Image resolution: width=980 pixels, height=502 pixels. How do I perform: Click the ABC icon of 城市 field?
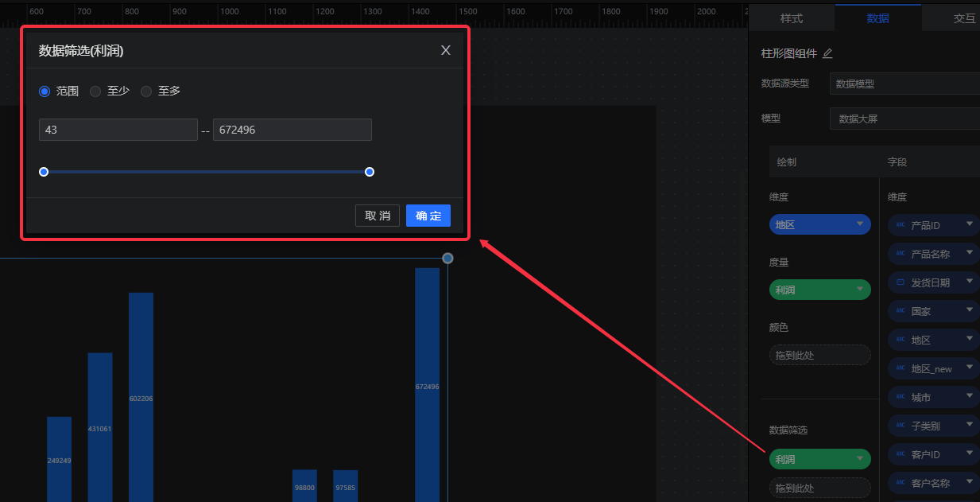[901, 397]
